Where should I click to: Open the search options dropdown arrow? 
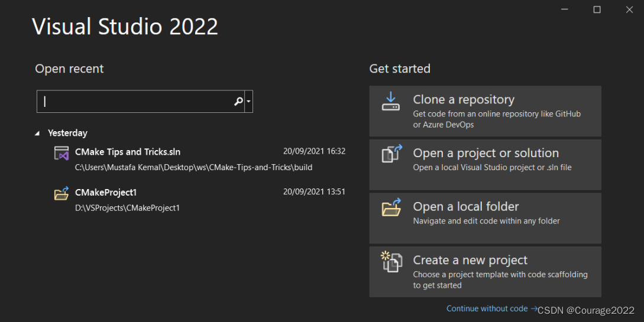point(248,101)
